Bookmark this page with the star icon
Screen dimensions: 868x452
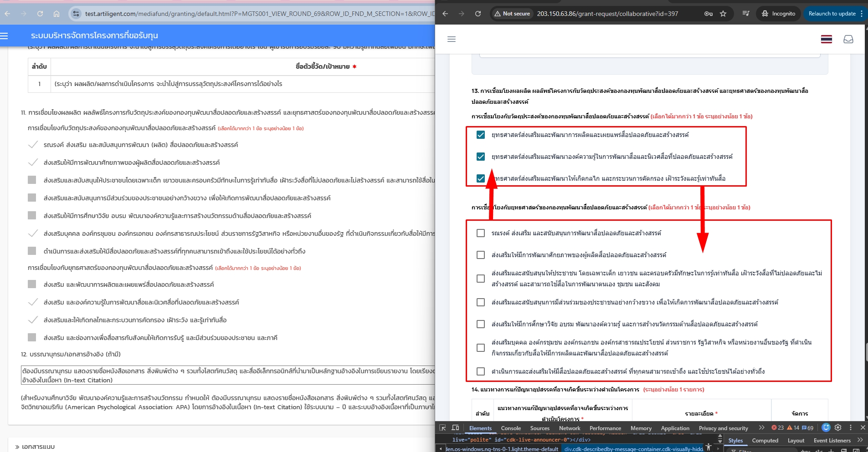pyautogui.click(x=723, y=14)
